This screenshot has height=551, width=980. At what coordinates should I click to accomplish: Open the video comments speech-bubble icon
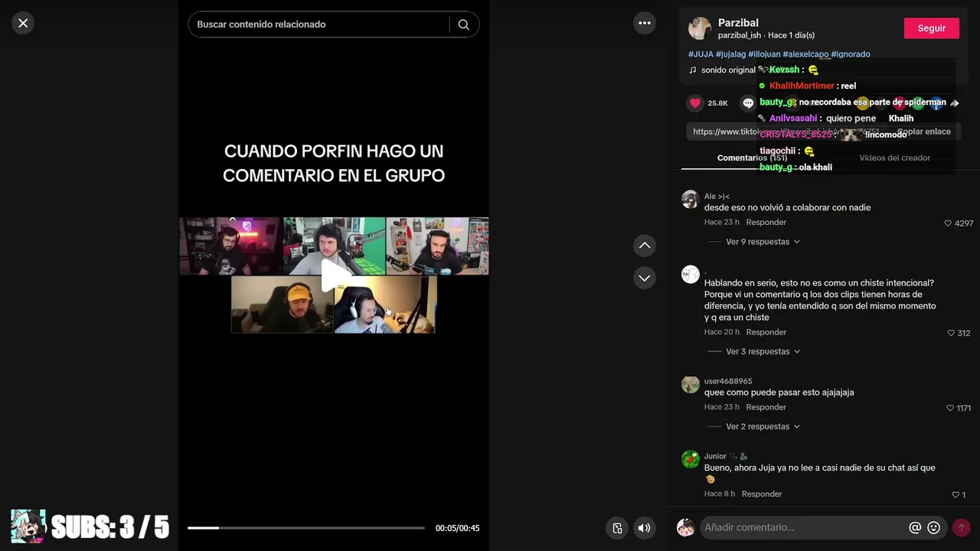click(748, 103)
